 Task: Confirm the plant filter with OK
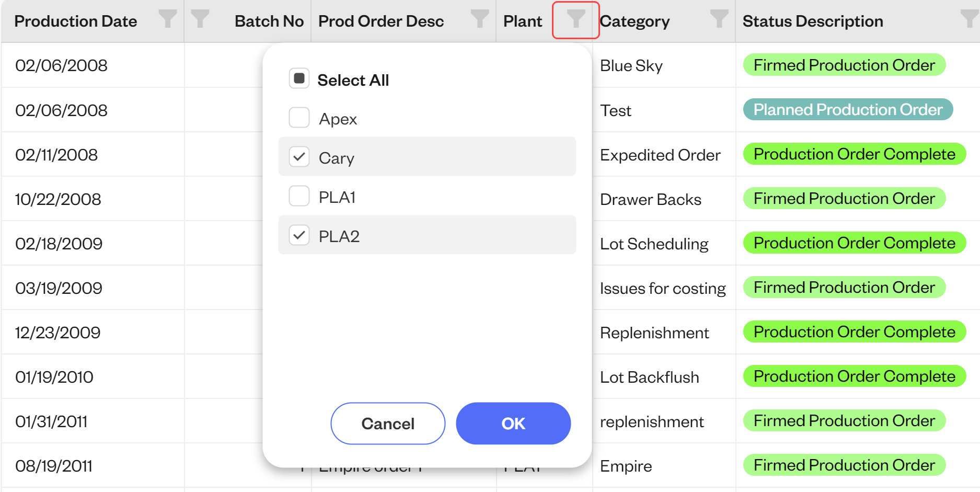click(513, 424)
